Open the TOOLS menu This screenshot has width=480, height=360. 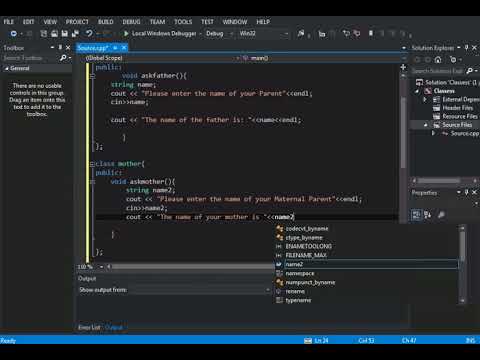tap(183, 22)
